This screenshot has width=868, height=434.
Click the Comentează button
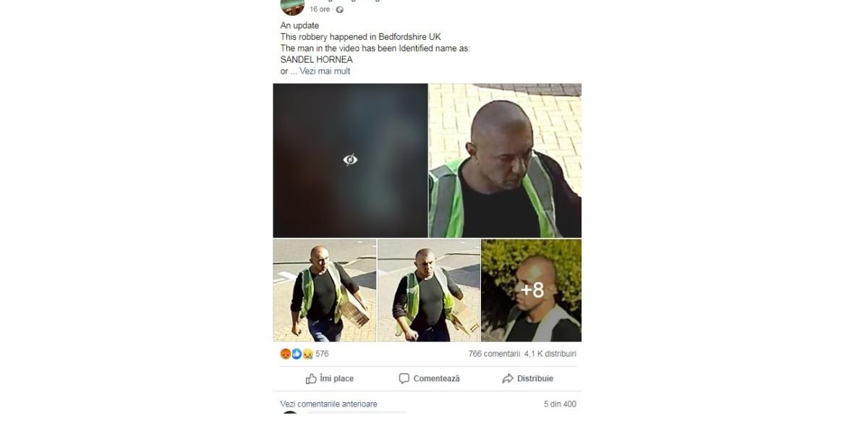[x=429, y=378]
